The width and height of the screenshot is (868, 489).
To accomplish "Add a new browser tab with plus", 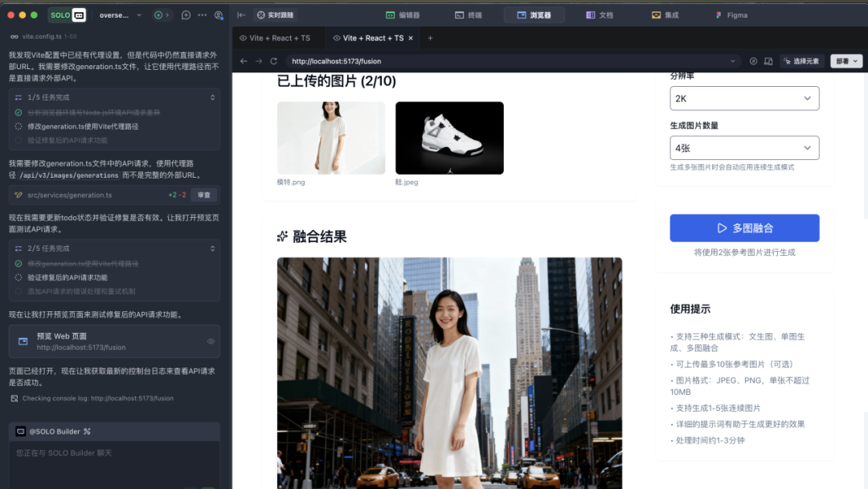I will click(x=430, y=39).
